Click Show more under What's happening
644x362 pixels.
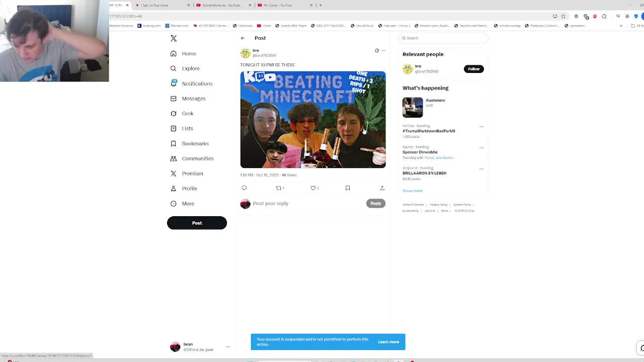click(x=413, y=191)
